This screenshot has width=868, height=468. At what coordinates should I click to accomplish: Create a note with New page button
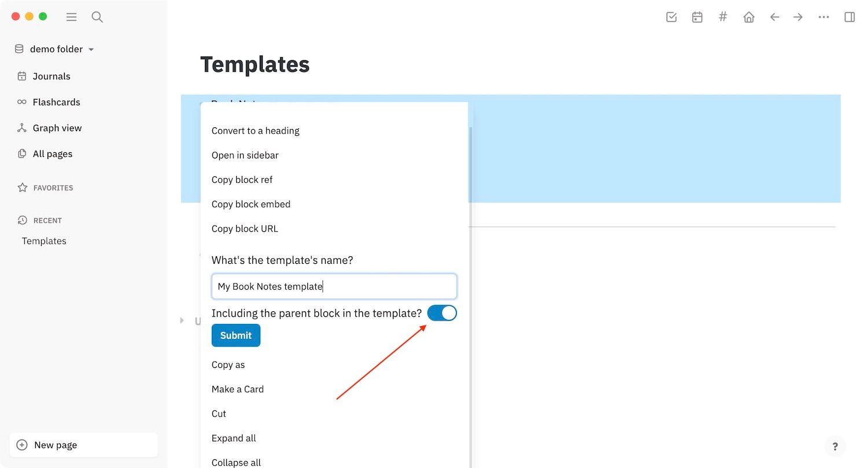(84, 445)
